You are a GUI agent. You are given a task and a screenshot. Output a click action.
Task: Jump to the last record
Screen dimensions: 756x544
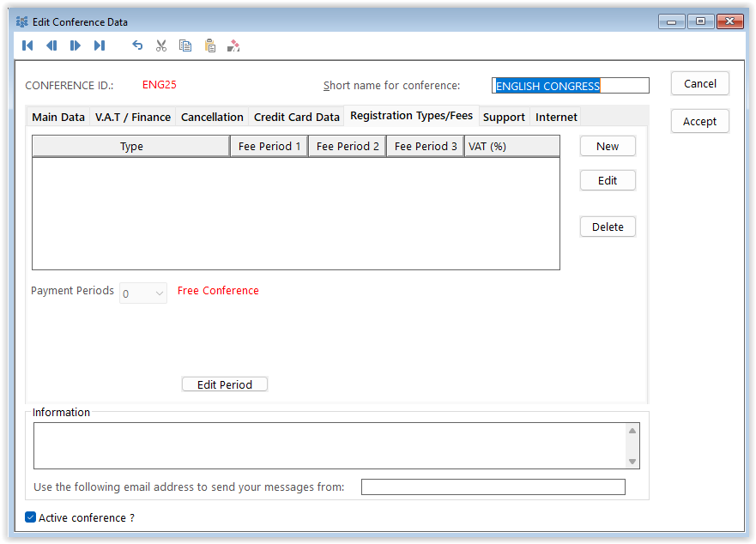point(100,45)
